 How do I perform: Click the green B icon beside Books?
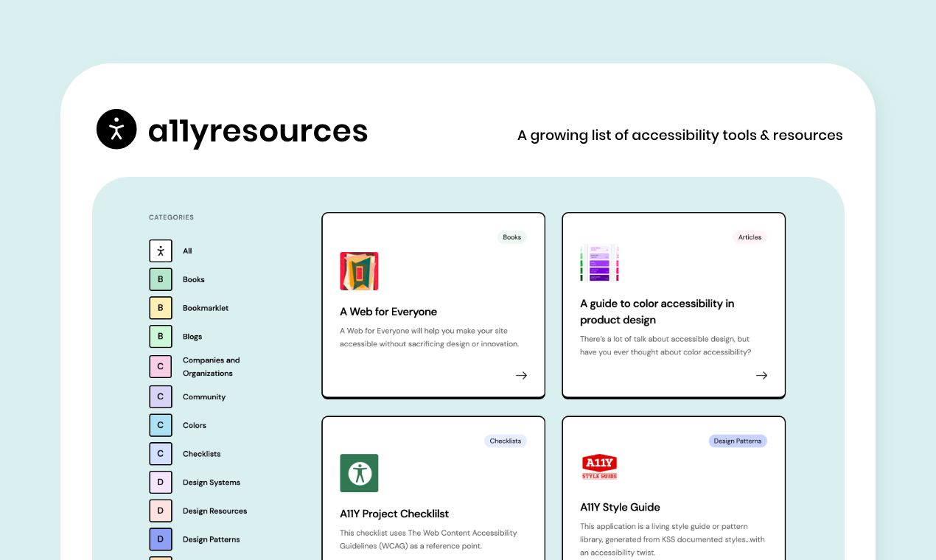[x=161, y=279]
